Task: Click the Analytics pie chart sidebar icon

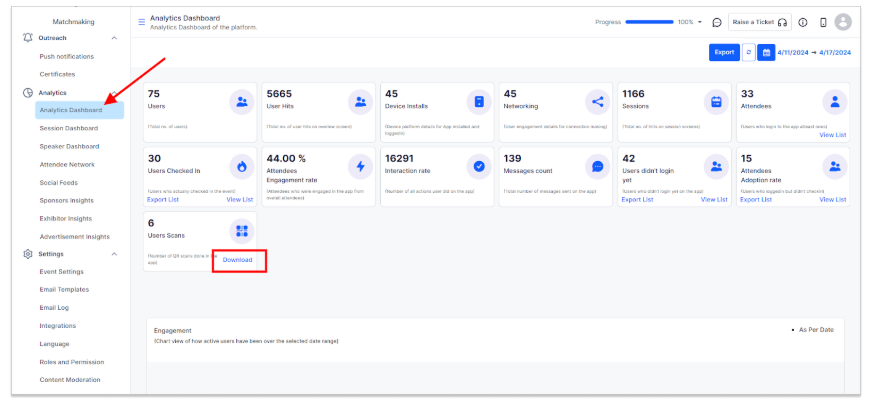Action: (x=28, y=93)
